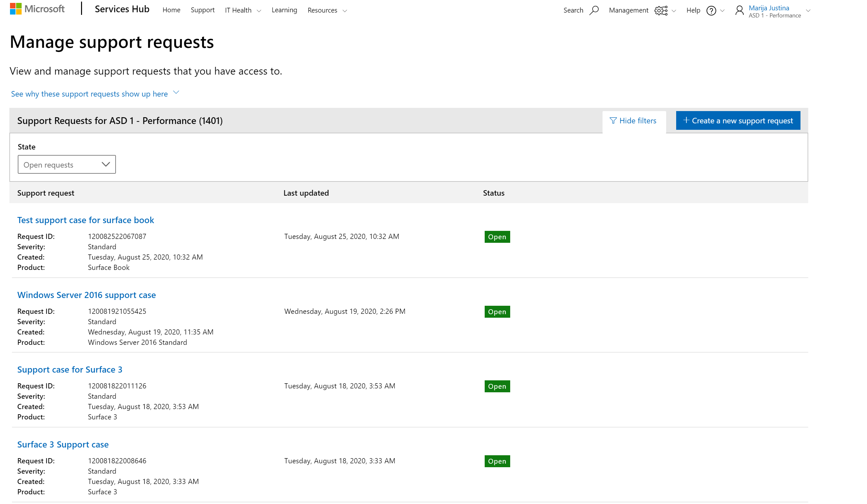Click the Home tab in the top navigation
The height and width of the screenshot is (504, 867).
coord(171,10)
